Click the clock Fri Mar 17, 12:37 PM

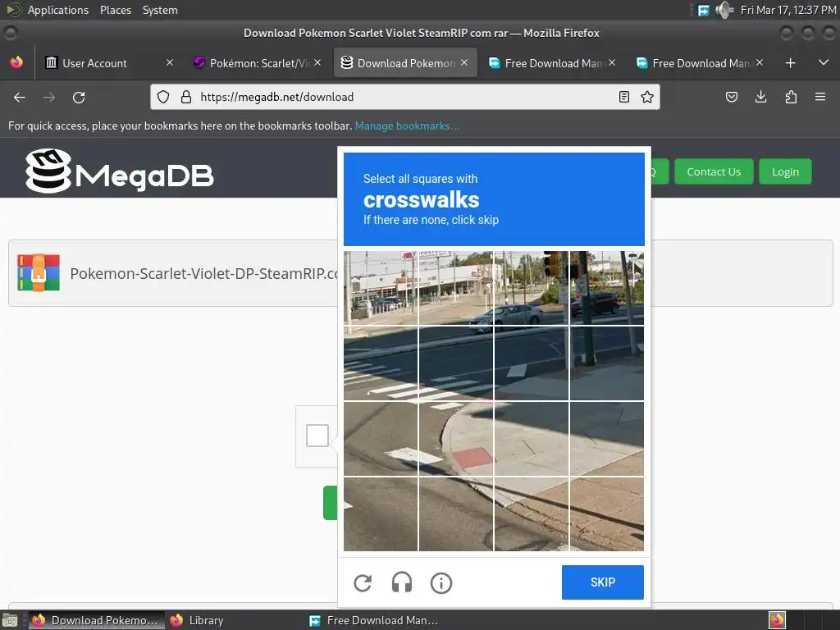788,10
